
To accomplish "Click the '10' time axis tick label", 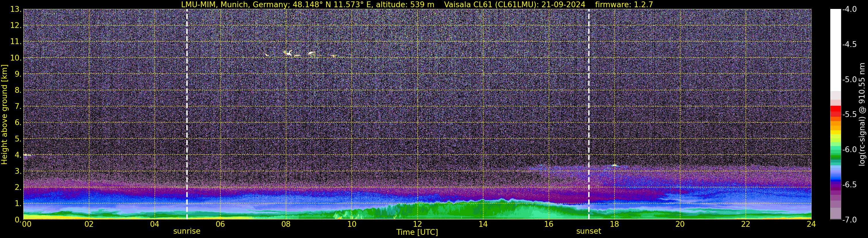I will [x=352, y=224].
